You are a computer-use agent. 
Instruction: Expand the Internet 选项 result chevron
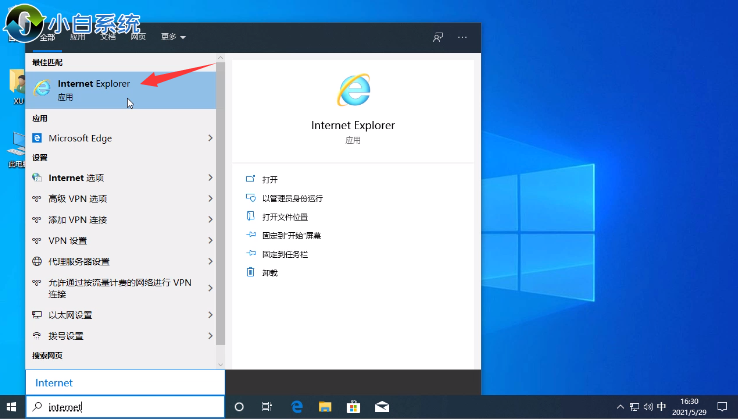[x=210, y=178]
